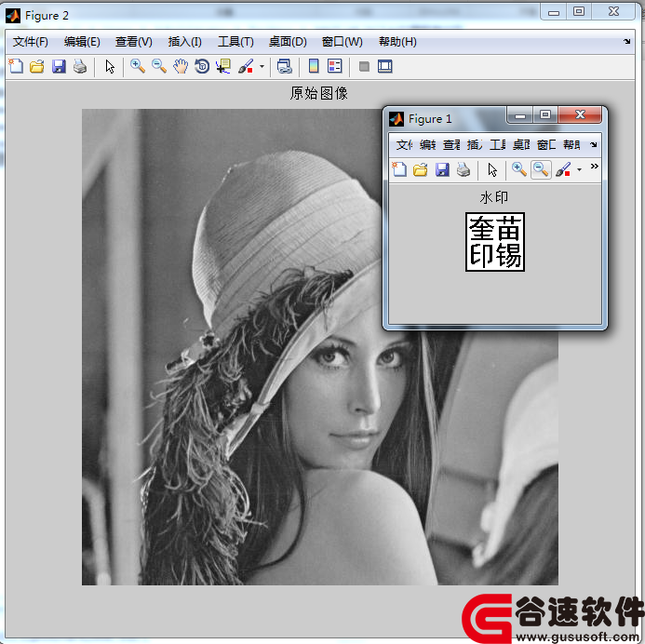The height and width of the screenshot is (644, 645).
Task: Close the Figure 1 window
Action: (580, 114)
